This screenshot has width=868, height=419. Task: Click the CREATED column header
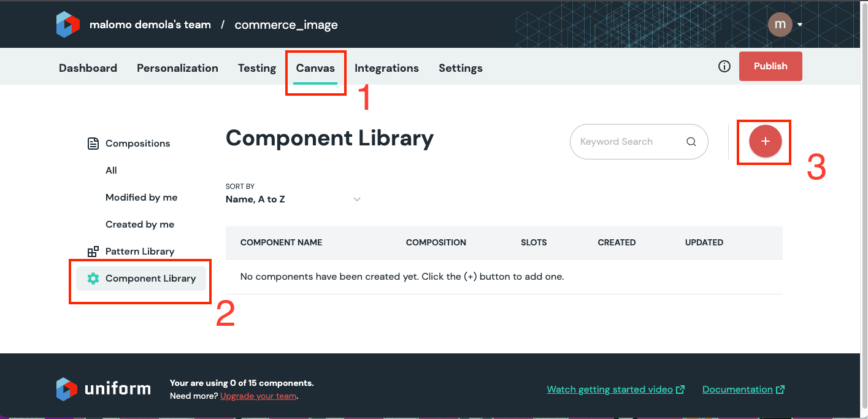(616, 242)
